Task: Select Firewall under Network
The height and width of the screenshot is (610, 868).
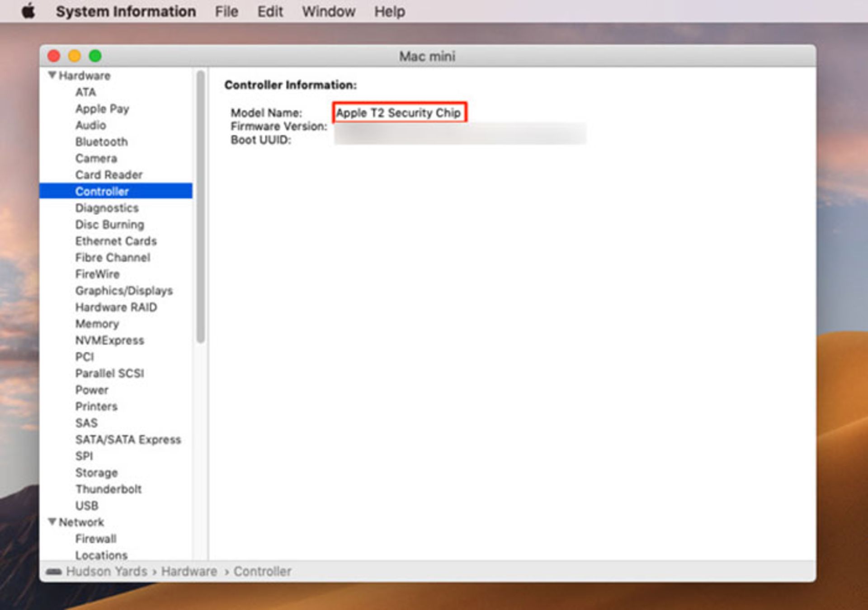Action: (x=95, y=539)
